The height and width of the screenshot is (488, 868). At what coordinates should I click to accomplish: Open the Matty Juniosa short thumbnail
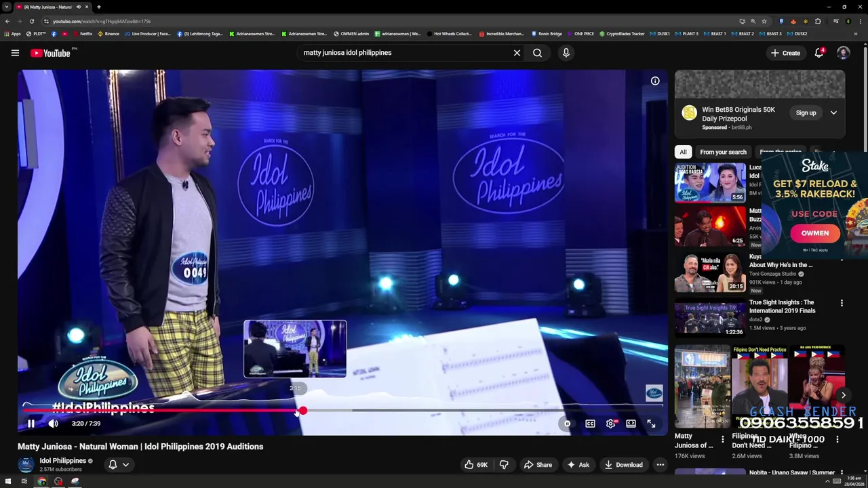point(702,386)
